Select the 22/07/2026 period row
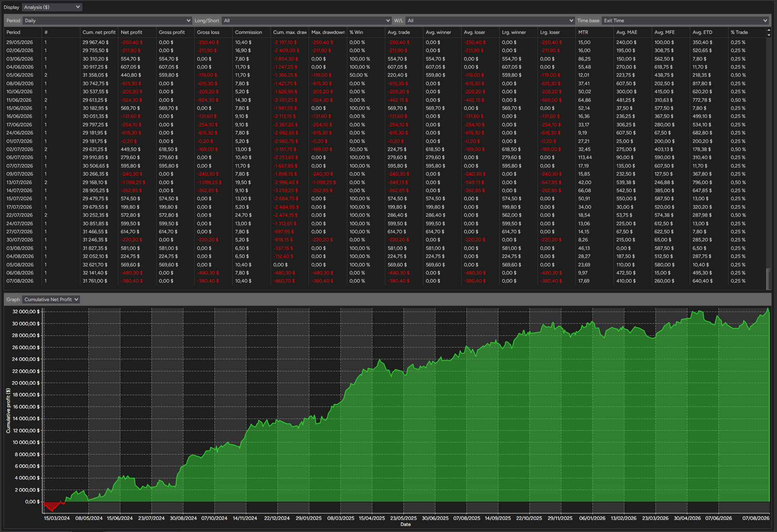 click(x=385, y=215)
